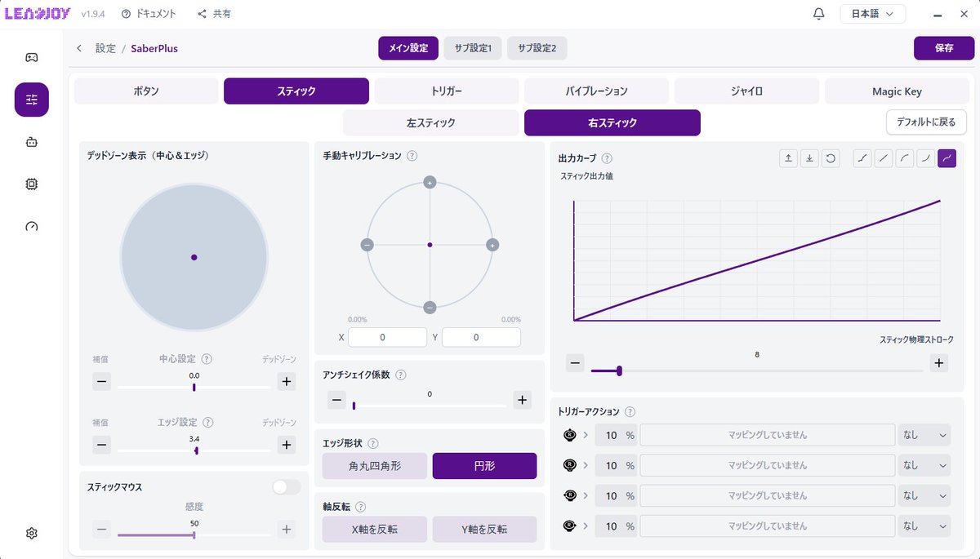Screen dimensions: 980x559
Task: Switch to the トリガー tab
Action: click(x=447, y=91)
